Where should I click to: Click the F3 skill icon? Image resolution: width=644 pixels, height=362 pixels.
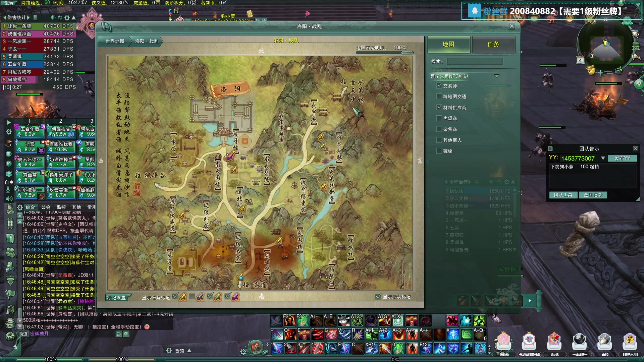point(303,320)
